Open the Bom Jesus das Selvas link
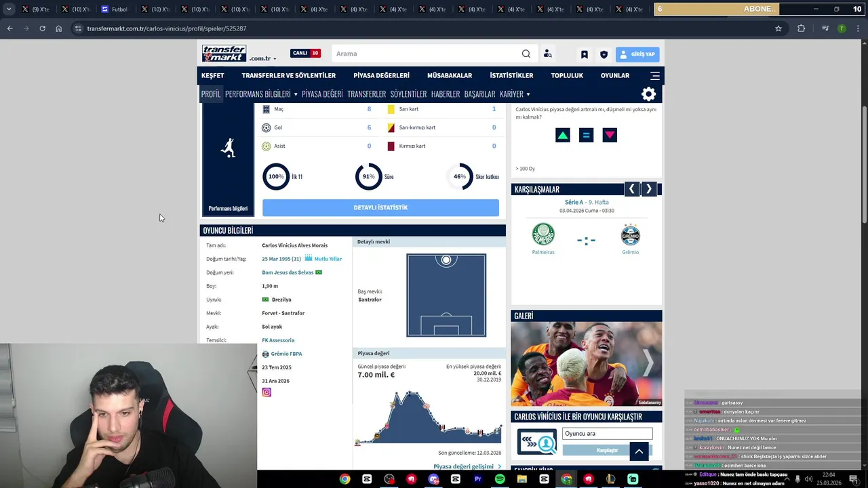Viewport: 868px width, 488px height. point(288,272)
